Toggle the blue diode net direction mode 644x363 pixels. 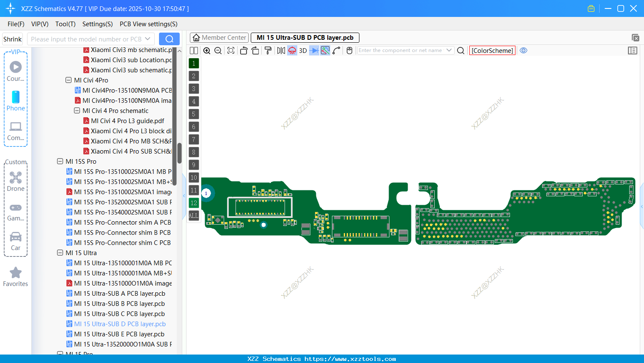[313, 50]
